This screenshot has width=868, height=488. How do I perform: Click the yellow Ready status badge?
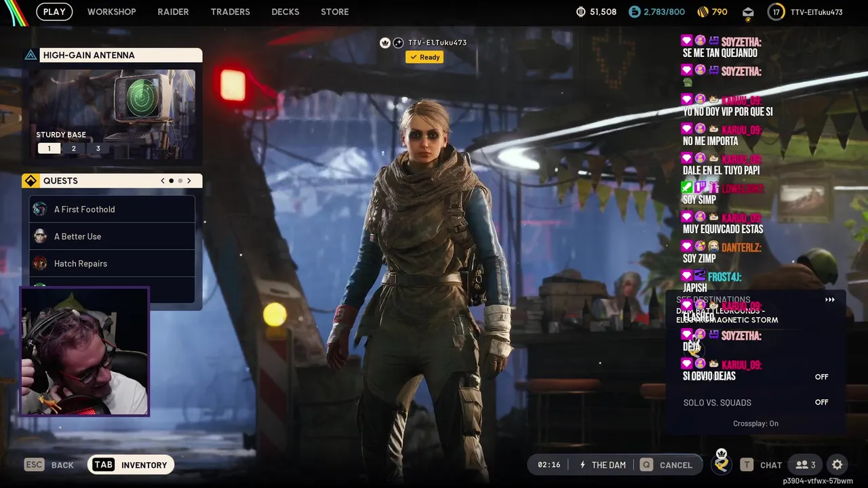[424, 58]
